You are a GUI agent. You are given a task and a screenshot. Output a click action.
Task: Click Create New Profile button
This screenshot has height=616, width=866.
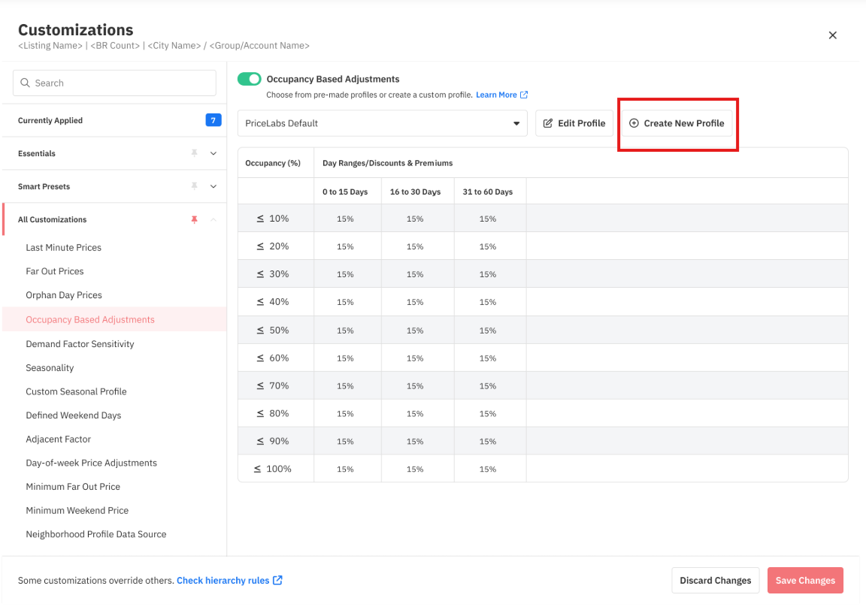coord(677,123)
